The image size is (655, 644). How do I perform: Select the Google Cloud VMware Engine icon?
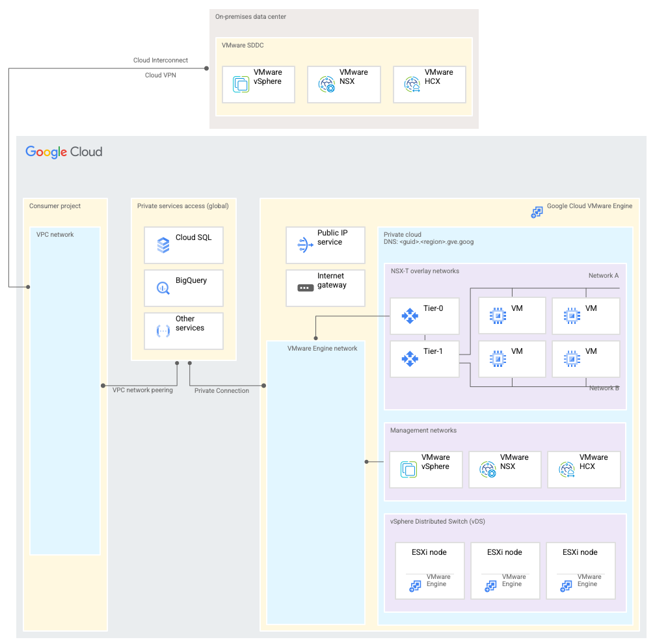click(x=537, y=212)
